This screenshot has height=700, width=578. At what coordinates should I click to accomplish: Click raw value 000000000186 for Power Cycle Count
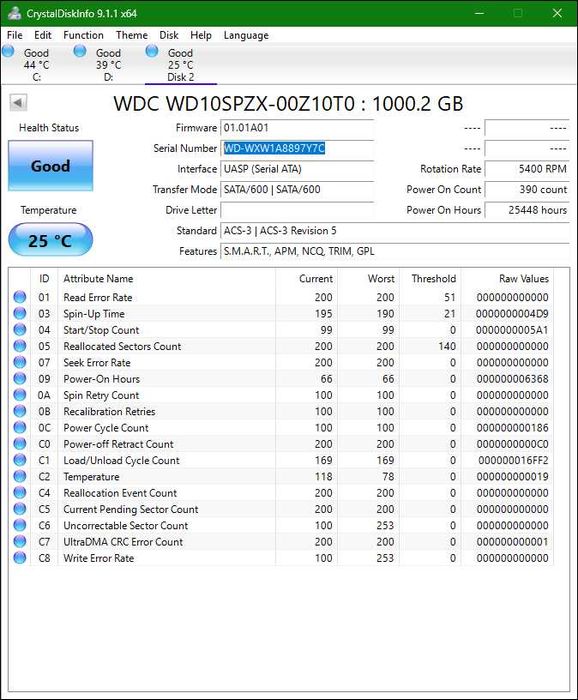(512, 428)
